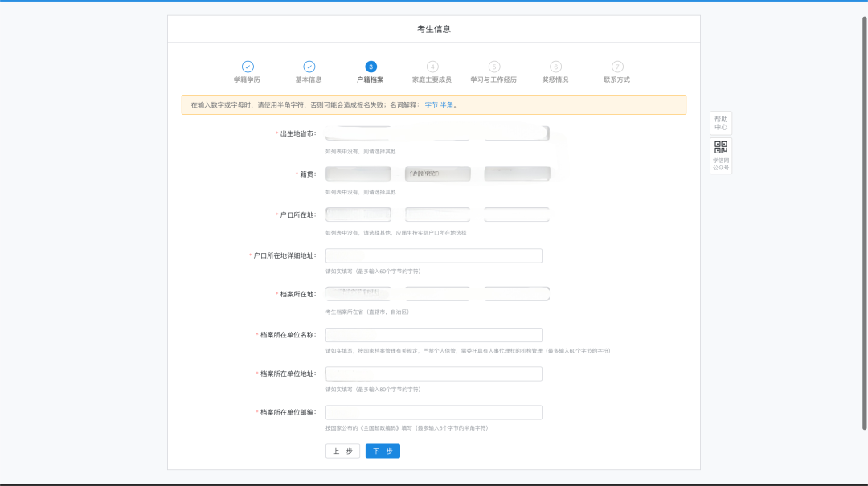The height and width of the screenshot is (486, 868).
Task: Expand the second 户口所在地 dropdown
Action: coord(437,214)
